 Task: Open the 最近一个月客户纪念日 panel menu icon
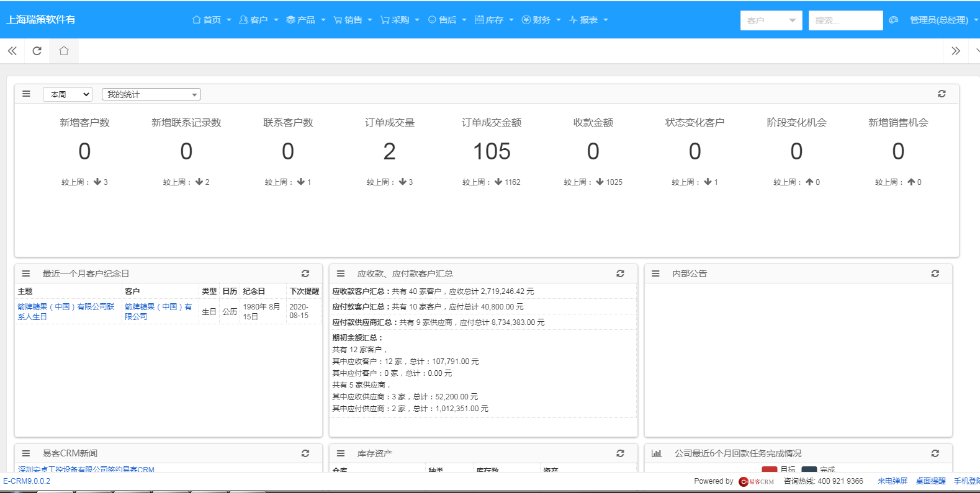coord(26,273)
